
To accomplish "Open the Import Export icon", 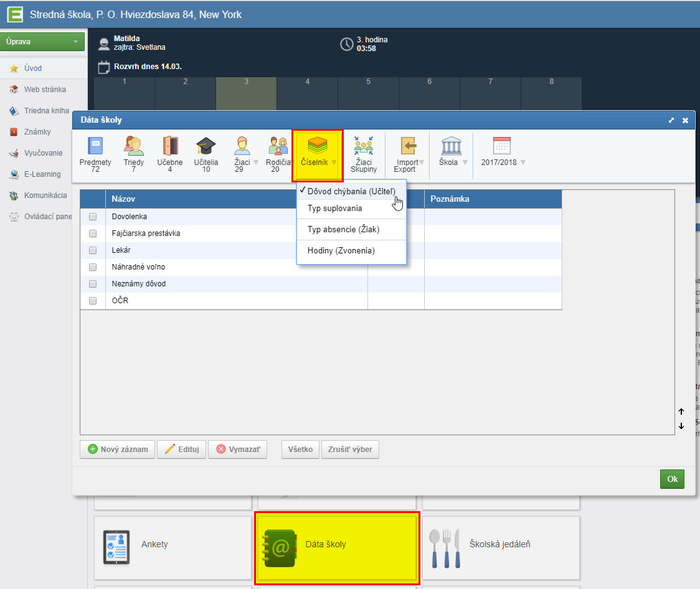I will 408,146.
